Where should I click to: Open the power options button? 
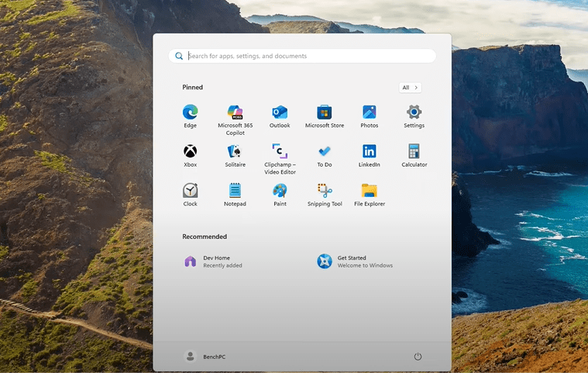point(418,357)
